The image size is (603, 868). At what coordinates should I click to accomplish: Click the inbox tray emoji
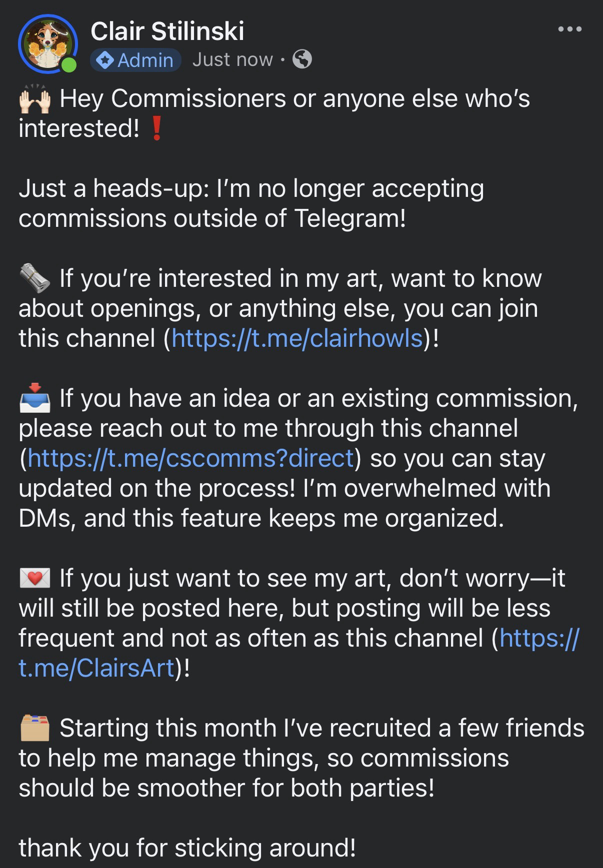point(34,399)
